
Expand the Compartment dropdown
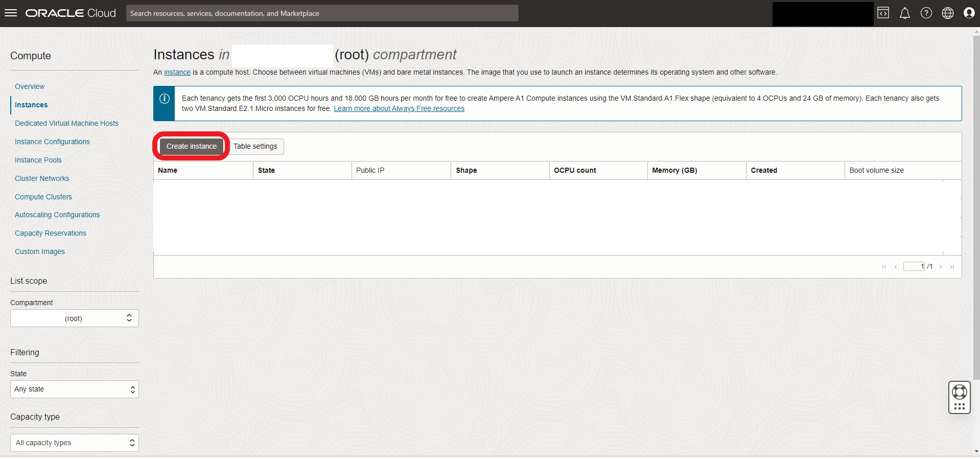(75, 318)
